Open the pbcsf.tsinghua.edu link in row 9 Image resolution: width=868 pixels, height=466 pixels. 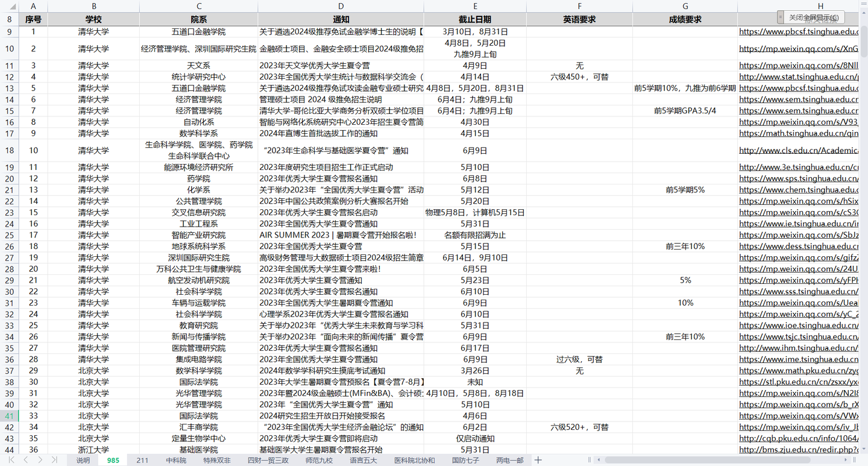tap(799, 31)
